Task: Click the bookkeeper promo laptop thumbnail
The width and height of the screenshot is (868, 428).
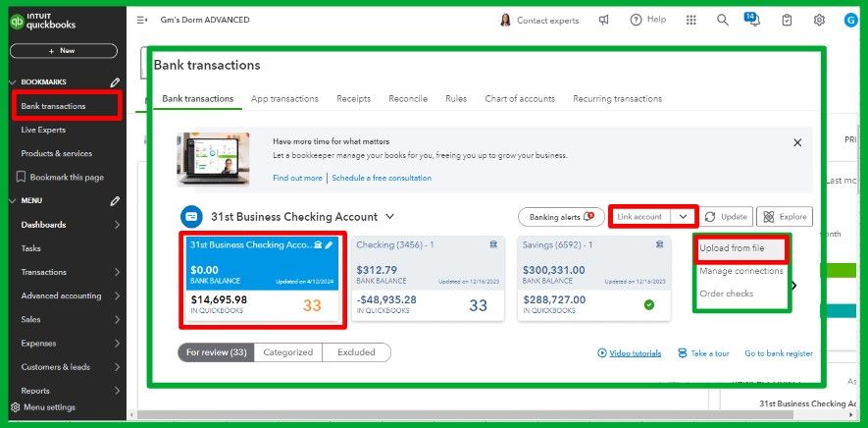Action: pos(213,160)
